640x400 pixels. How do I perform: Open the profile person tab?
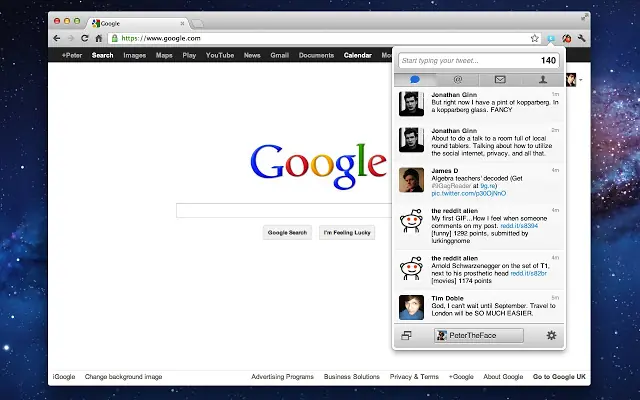(542, 80)
